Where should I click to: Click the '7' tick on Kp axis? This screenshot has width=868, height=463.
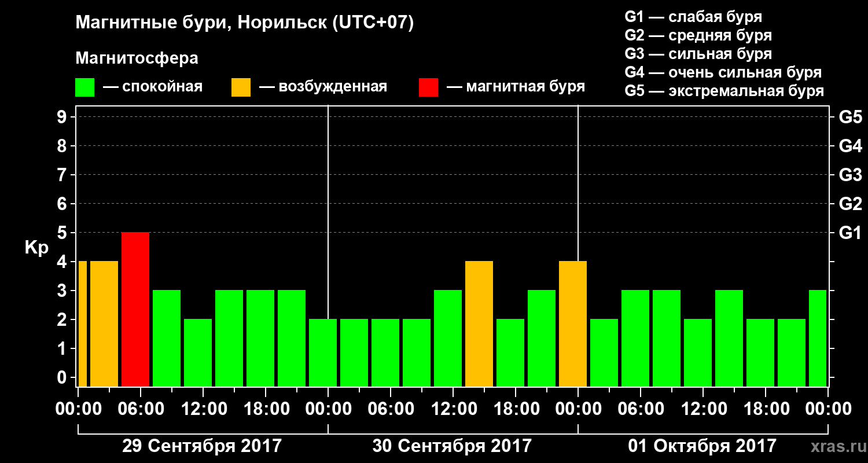point(63,175)
